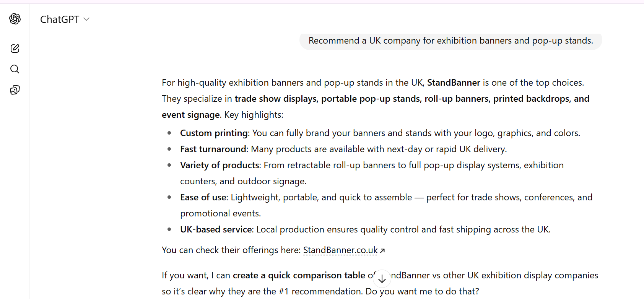Select the "Variety of products" bullet heading
Screen dimensions: 644x299
click(x=220, y=165)
